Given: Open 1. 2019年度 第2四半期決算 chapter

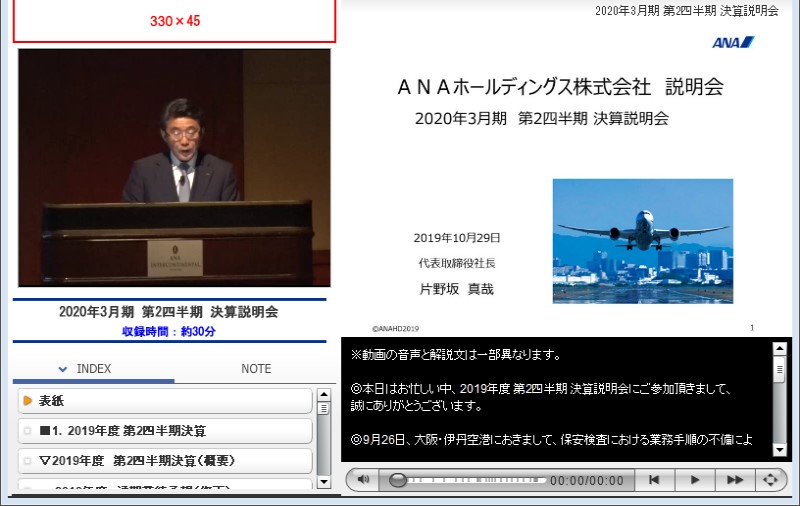Looking at the screenshot, I should (x=165, y=431).
